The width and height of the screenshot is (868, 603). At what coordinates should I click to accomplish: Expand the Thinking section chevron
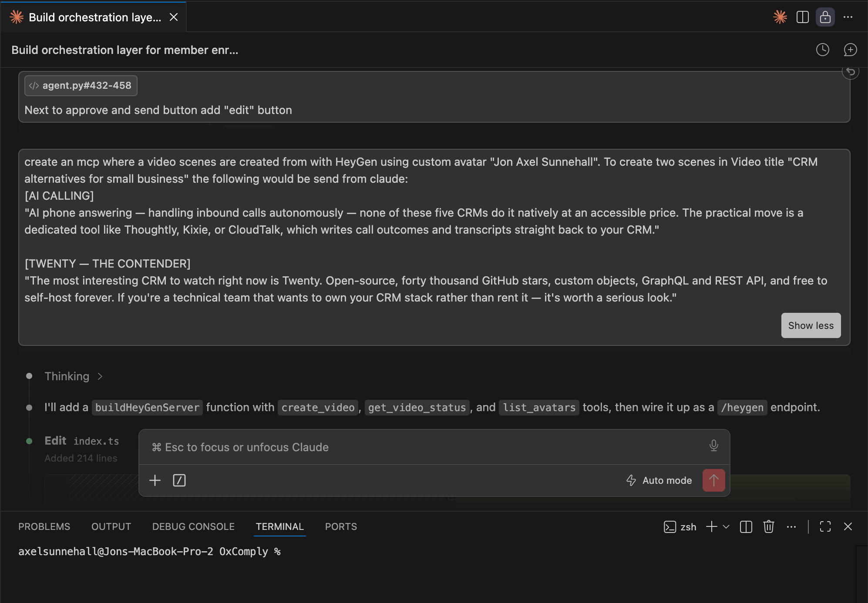[100, 376]
